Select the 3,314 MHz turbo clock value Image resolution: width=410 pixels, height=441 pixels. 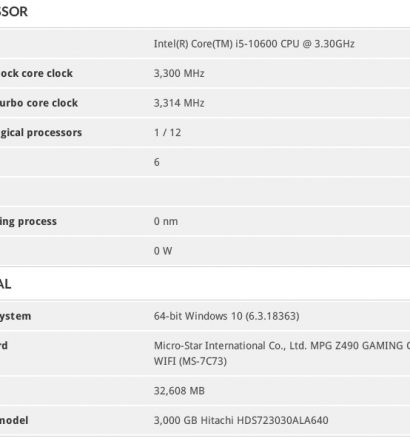point(179,103)
